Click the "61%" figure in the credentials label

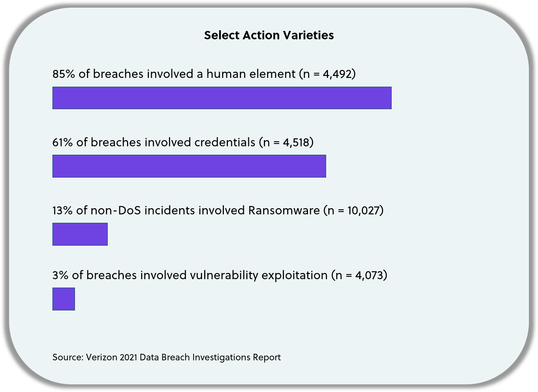click(x=62, y=142)
